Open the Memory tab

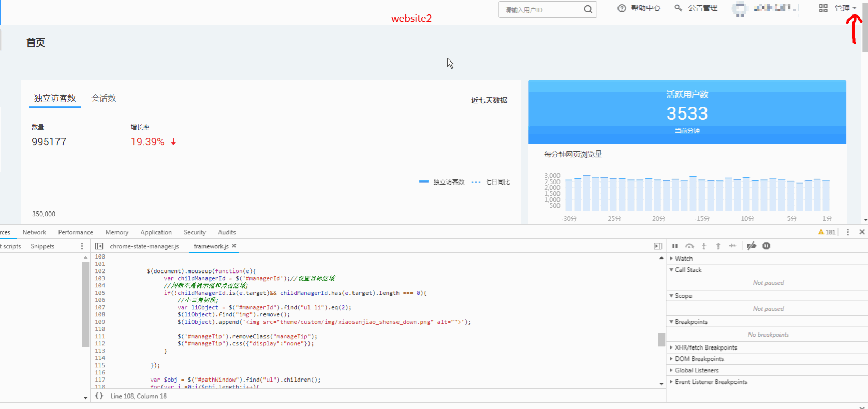pyautogui.click(x=117, y=232)
